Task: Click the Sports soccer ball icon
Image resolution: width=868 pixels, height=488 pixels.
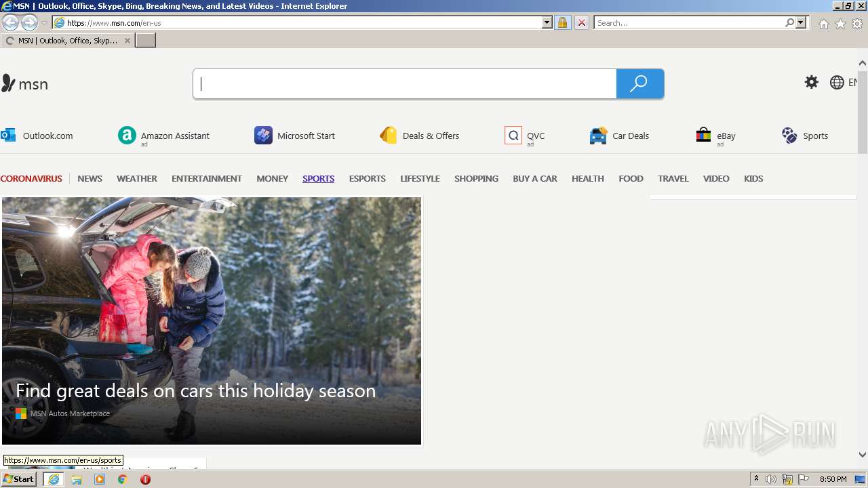Action: [789, 136]
